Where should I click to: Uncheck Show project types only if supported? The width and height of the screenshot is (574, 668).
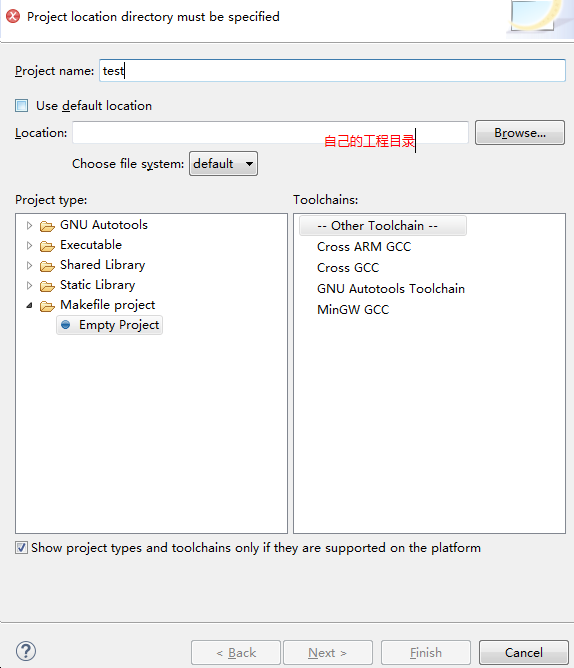(x=21, y=547)
